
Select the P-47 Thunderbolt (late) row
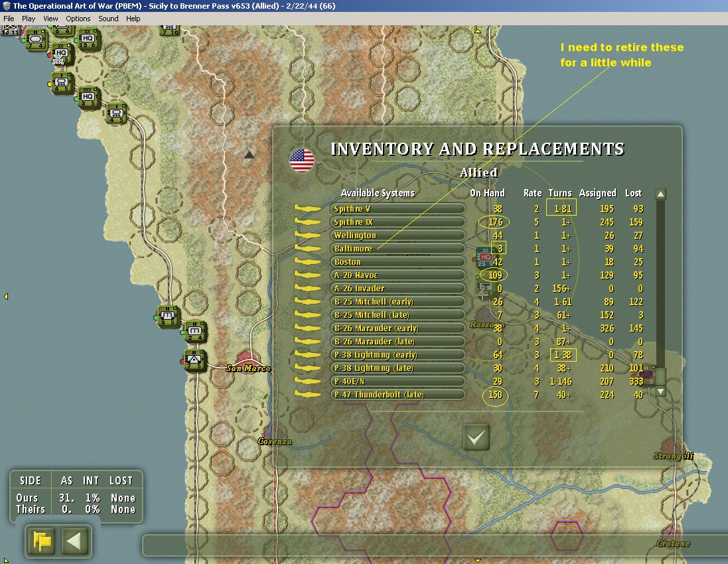point(398,395)
